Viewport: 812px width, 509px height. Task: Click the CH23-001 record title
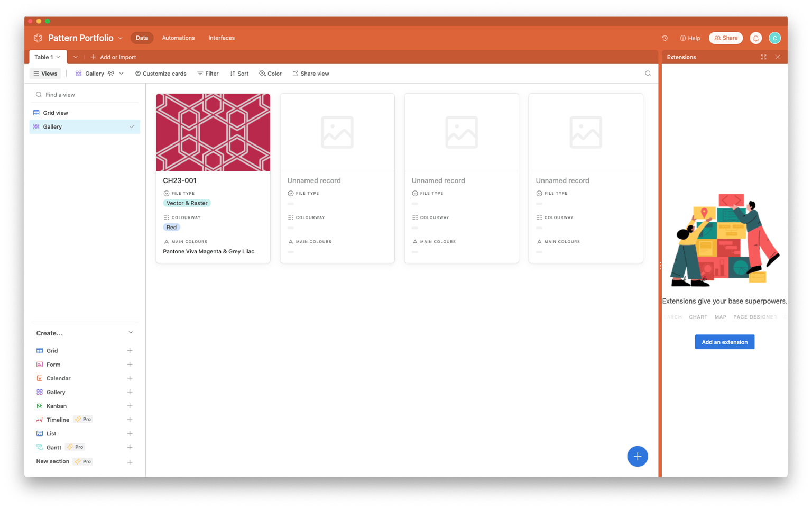pos(180,180)
